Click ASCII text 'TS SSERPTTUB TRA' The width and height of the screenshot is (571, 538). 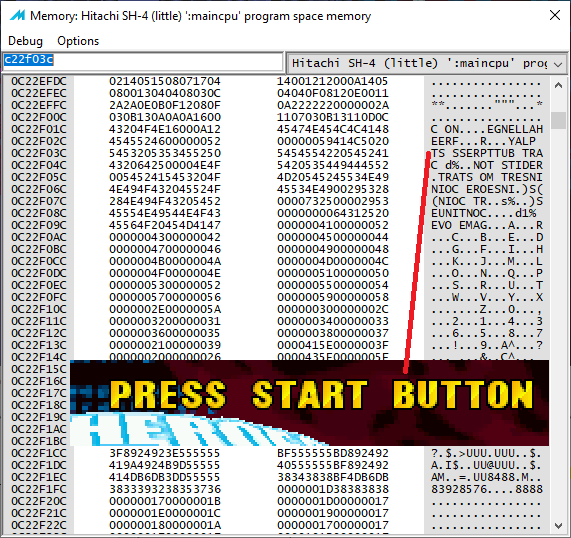(487, 153)
